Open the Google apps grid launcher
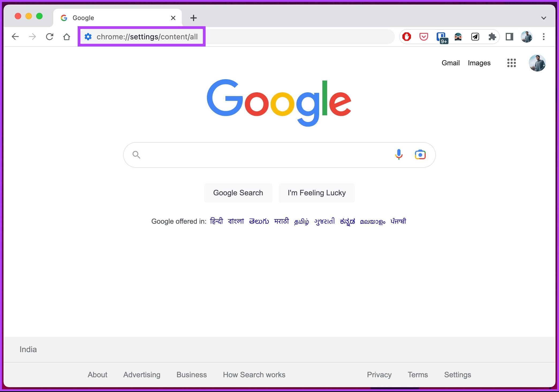This screenshot has width=559, height=392. coord(511,63)
